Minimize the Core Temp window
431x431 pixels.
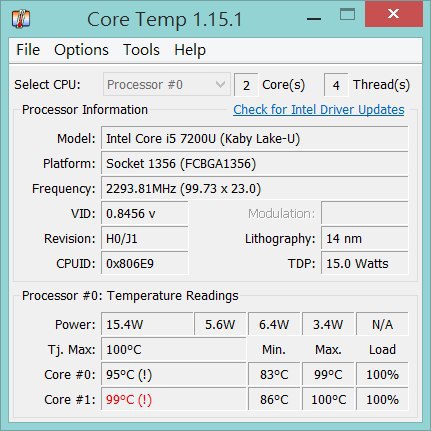pyautogui.click(x=314, y=19)
